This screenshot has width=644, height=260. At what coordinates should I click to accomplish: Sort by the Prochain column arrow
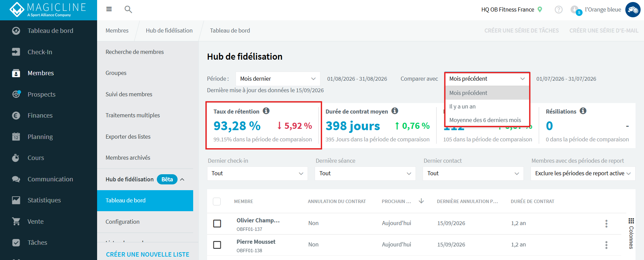pos(421,201)
